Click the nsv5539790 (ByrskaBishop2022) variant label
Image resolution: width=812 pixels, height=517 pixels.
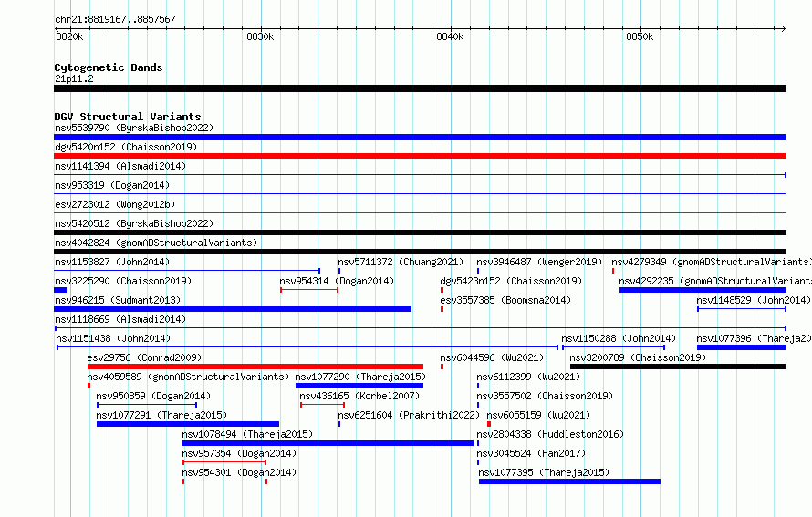click(x=134, y=128)
